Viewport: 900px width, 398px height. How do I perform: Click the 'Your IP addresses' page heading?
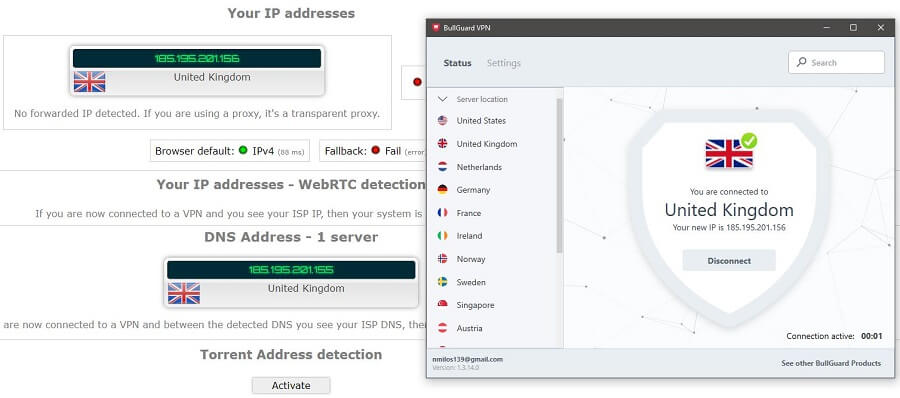pyautogui.click(x=291, y=13)
